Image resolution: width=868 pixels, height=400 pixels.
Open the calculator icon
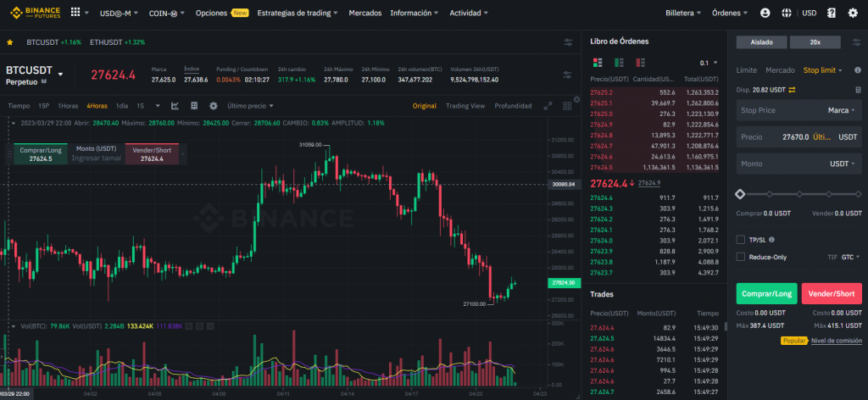coord(858,90)
